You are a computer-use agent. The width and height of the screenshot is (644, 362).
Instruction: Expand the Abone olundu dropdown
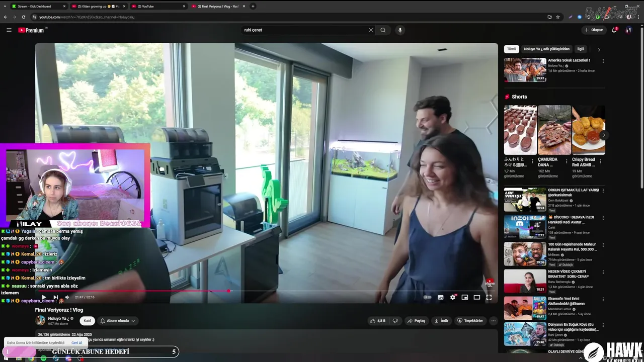pos(117,321)
